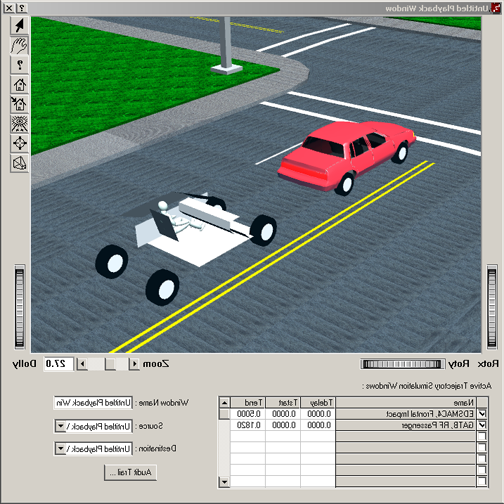This screenshot has width=504, height=504.
Task: Click the Audit Trail button
Action: tap(130, 472)
